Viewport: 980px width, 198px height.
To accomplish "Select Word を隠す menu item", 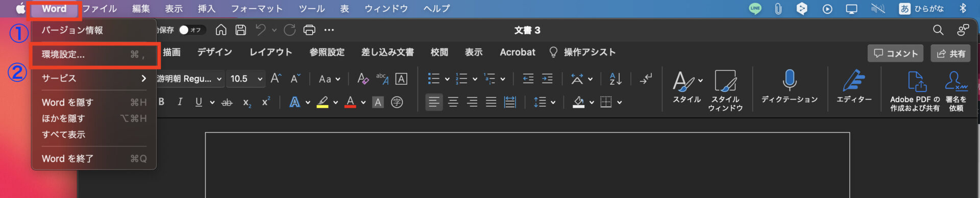I will (94, 102).
